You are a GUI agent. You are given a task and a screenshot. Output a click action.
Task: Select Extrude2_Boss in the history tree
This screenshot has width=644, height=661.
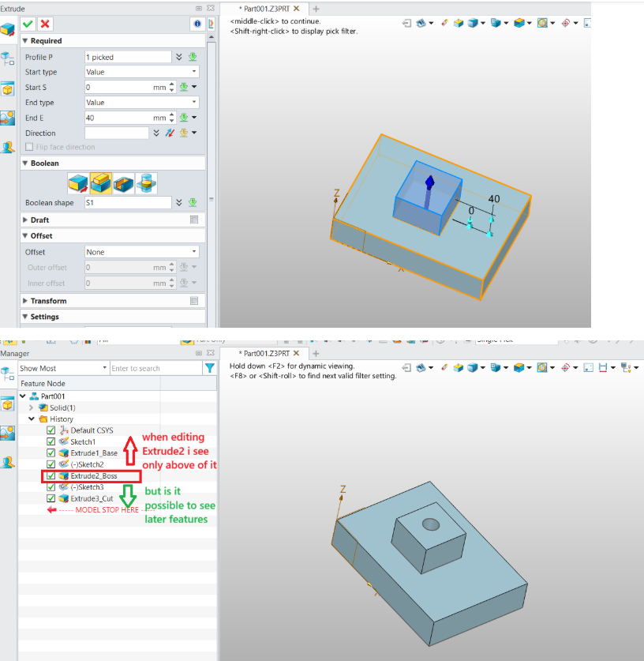point(93,476)
